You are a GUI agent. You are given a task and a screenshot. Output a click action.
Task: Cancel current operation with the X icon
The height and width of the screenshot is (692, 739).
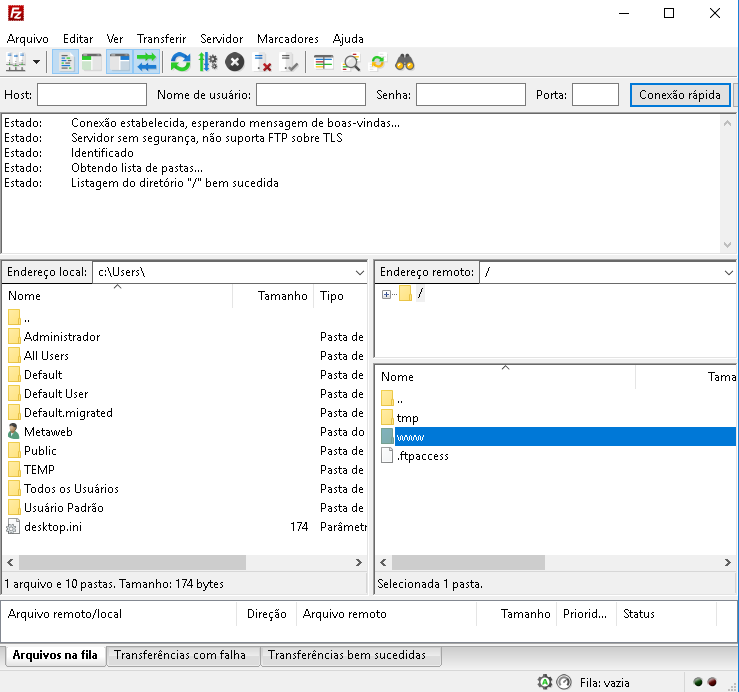235,62
